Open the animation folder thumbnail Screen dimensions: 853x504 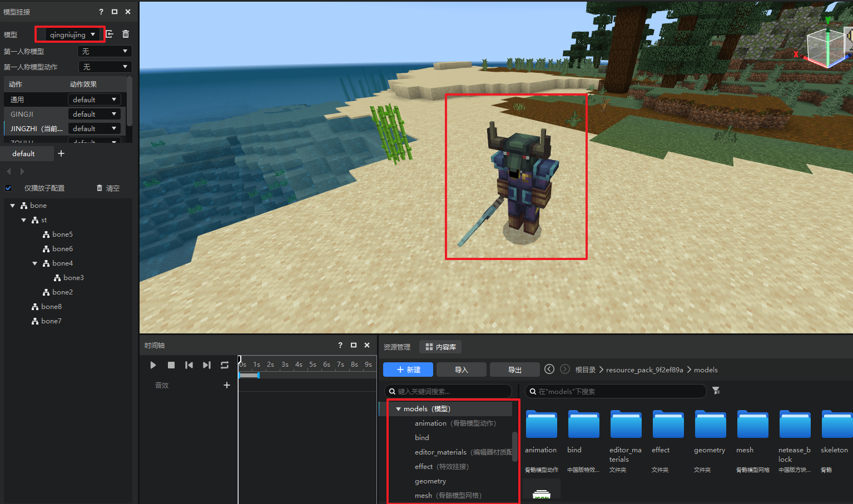tap(541, 425)
